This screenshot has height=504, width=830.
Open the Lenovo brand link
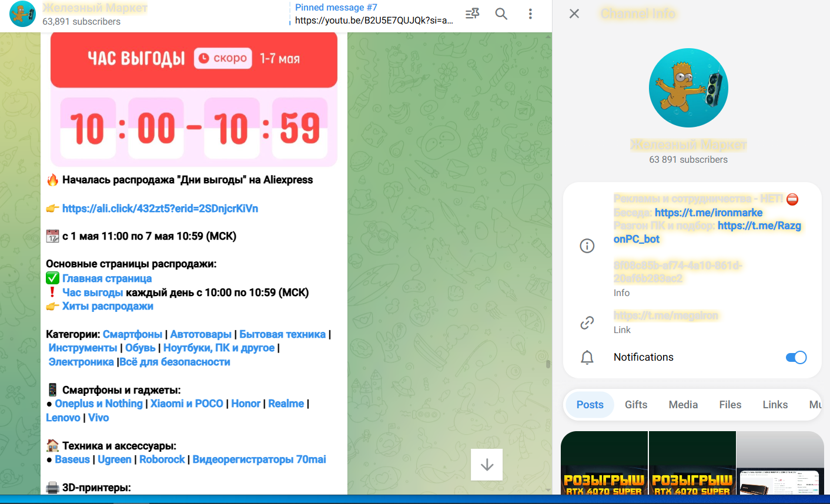(x=63, y=418)
